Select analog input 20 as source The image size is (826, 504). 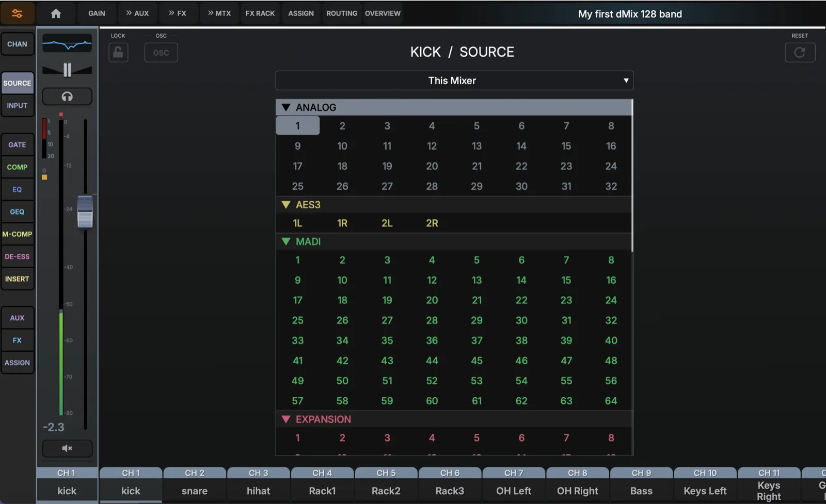432,166
